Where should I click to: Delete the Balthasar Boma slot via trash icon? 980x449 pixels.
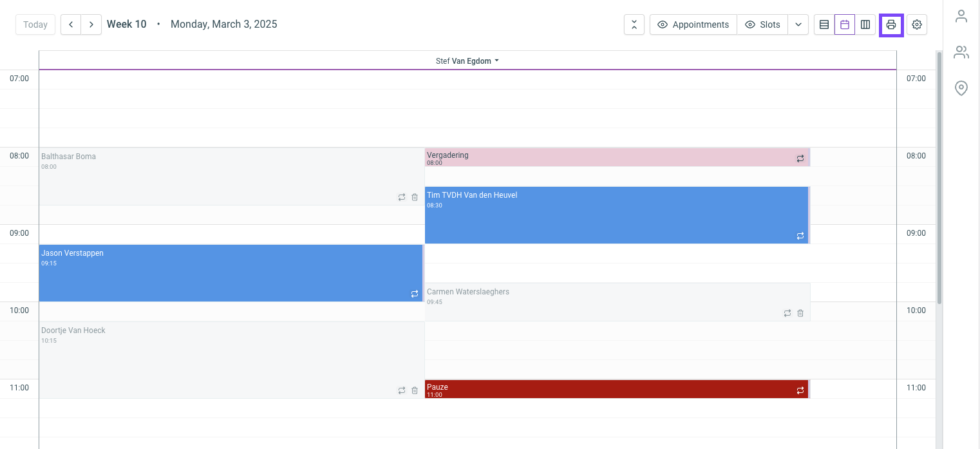(x=415, y=197)
